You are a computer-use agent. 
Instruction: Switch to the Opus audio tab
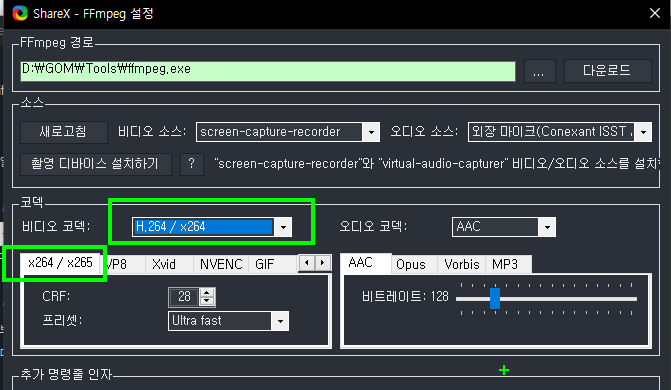pyautogui.click(x=414, y=264)
